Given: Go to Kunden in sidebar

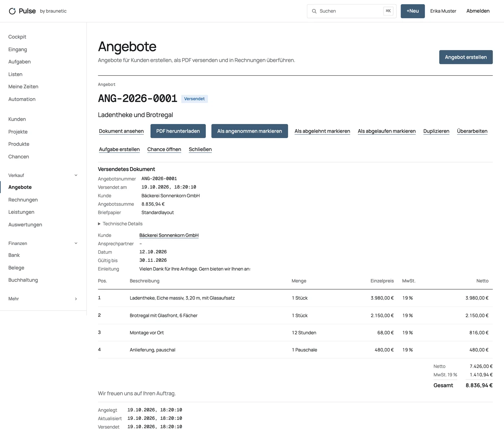Looking at the screenshot, I should pyautogui.click(x=17, y=119).
